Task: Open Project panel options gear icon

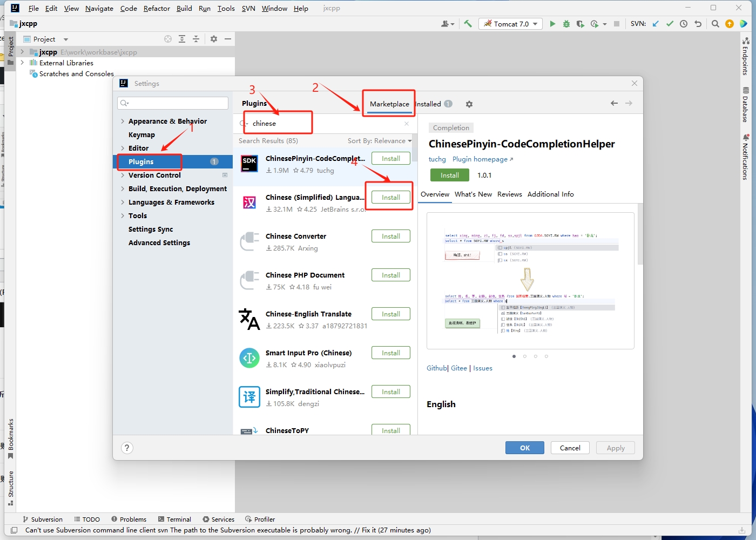Action: [214, 39]
